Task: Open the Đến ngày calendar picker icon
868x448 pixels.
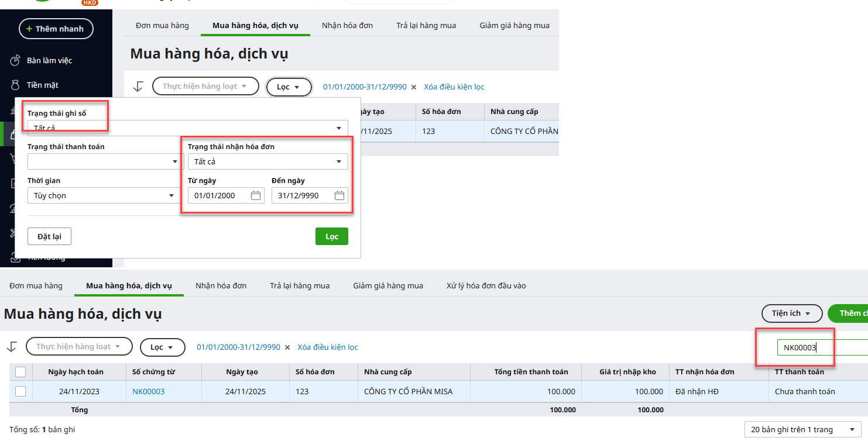Action: (x=339, y=196)
